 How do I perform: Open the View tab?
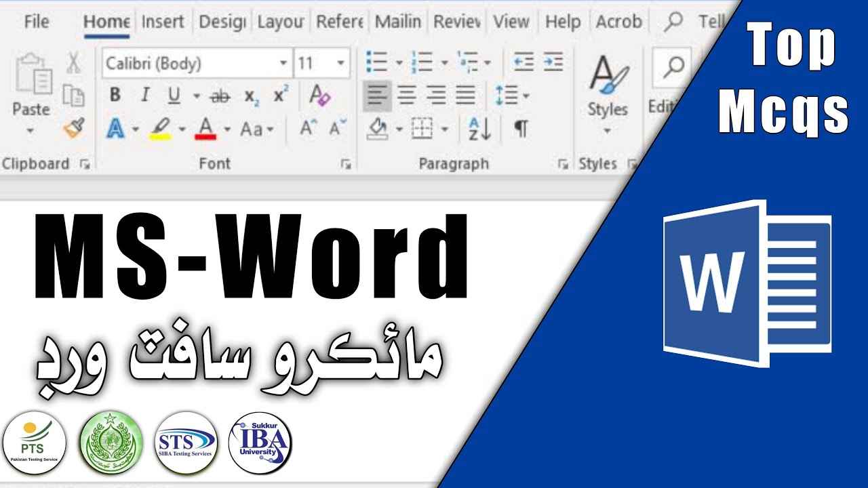(x=511, y=21)
